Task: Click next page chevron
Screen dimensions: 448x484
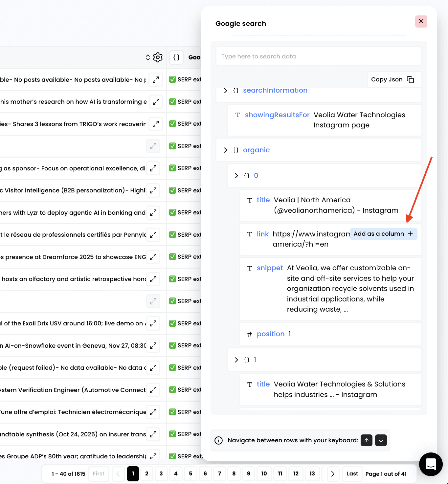Action: pos(333,473)
